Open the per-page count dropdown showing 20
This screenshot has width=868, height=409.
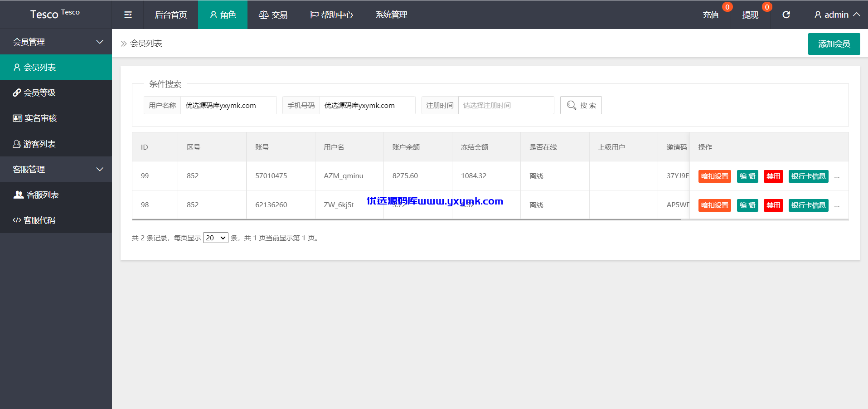[x=216, y=238]
